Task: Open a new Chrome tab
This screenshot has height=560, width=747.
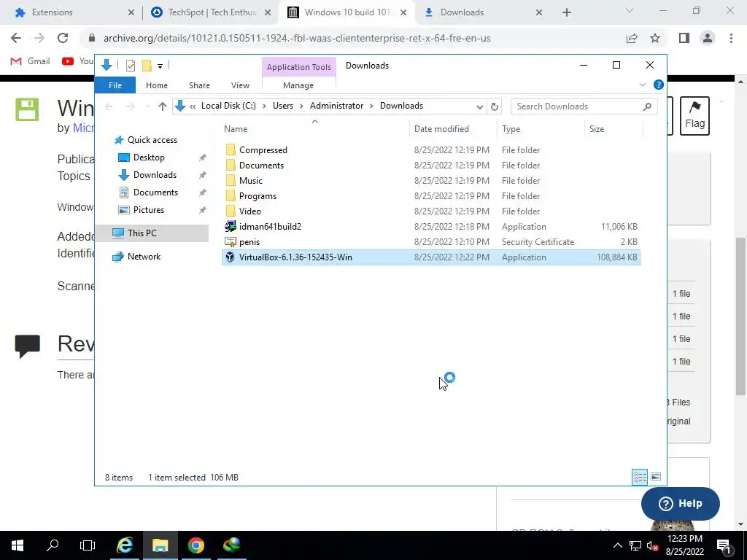Action: (x=566, y=12)
